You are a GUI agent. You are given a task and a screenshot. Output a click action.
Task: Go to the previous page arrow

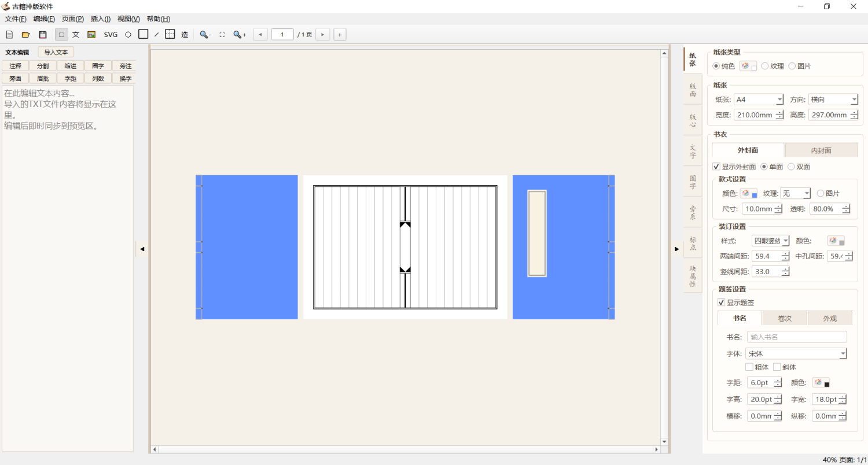coord(260,35)
